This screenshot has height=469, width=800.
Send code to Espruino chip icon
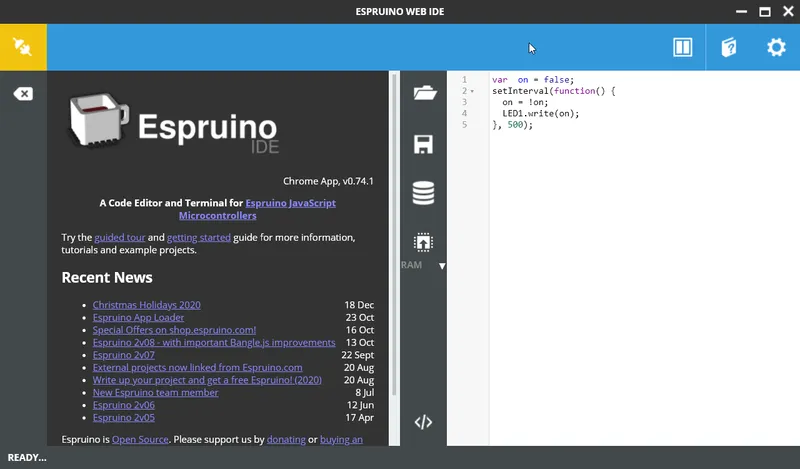pos(423,242)
